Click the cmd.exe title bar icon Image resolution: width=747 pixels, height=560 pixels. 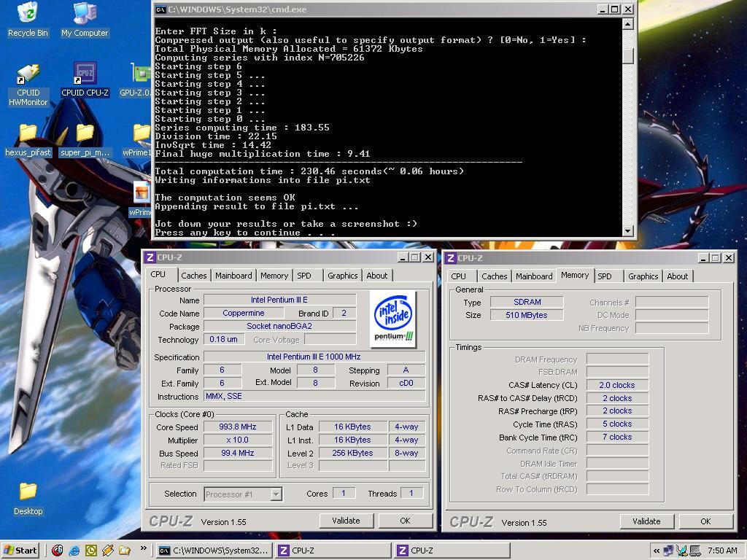click(160, 9)
